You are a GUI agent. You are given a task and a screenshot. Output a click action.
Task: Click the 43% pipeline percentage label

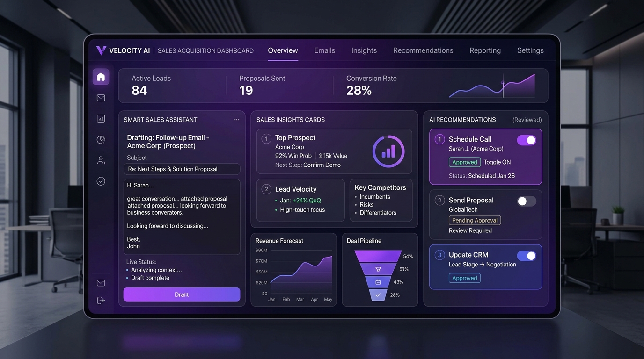[398, 282]
